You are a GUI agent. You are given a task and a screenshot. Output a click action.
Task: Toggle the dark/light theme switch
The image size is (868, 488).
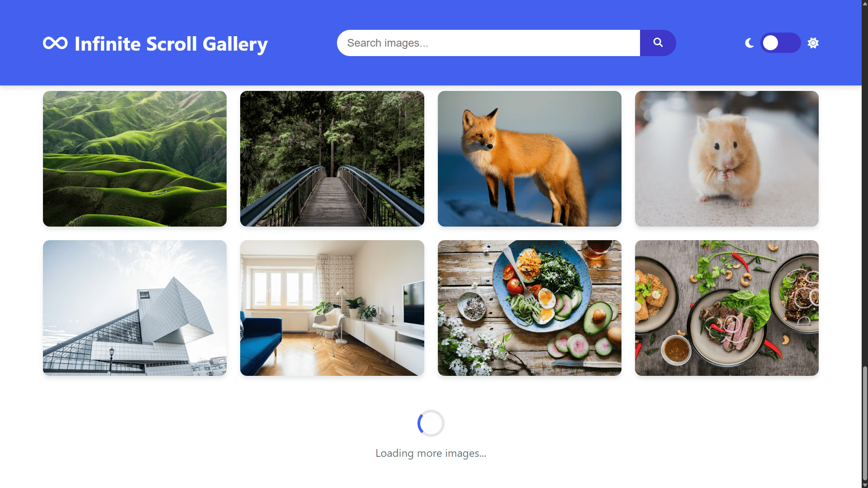[x=780, y=43]
